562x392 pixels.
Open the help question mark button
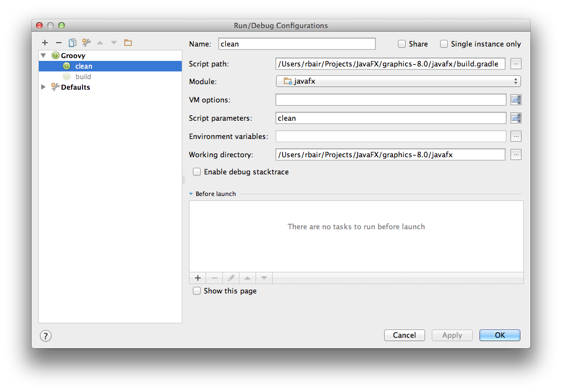(45, 336)
